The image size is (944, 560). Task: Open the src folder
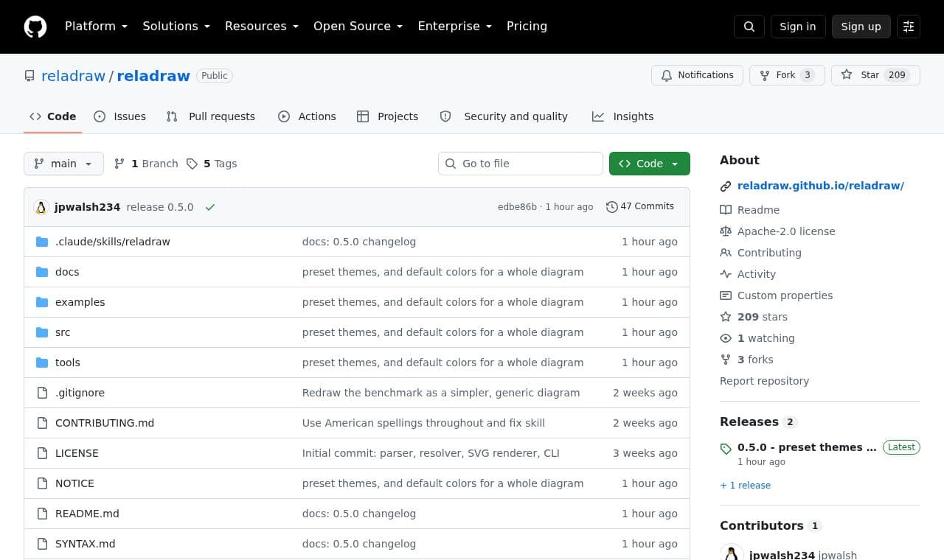(x=63, y=332)
